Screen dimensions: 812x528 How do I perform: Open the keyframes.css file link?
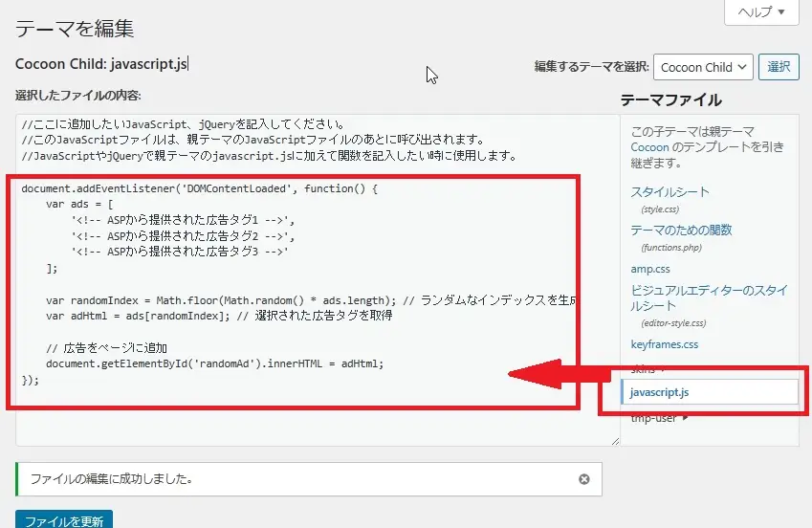(665, 344)
